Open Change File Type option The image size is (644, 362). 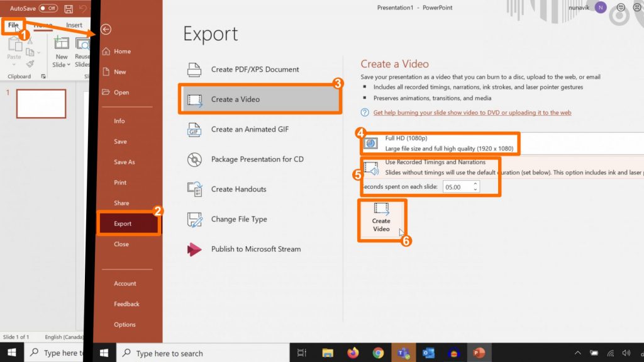tap(238, 219)
